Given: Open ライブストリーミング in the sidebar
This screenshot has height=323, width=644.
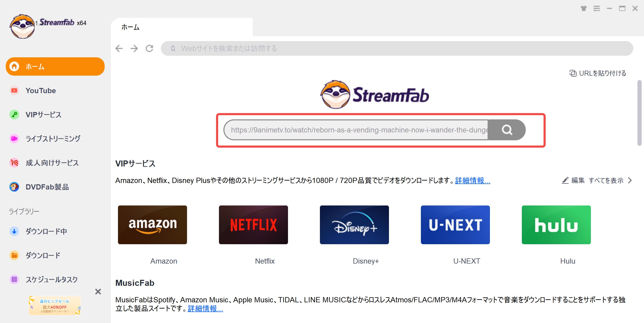Looking at the screenshot, I should coord(55,139).
